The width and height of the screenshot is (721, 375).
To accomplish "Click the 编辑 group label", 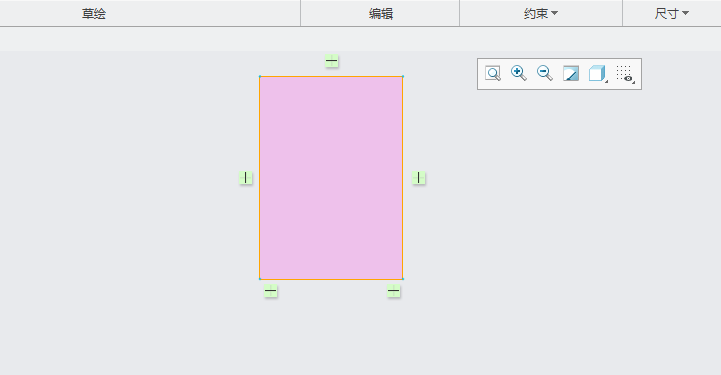I will [381, 14].
